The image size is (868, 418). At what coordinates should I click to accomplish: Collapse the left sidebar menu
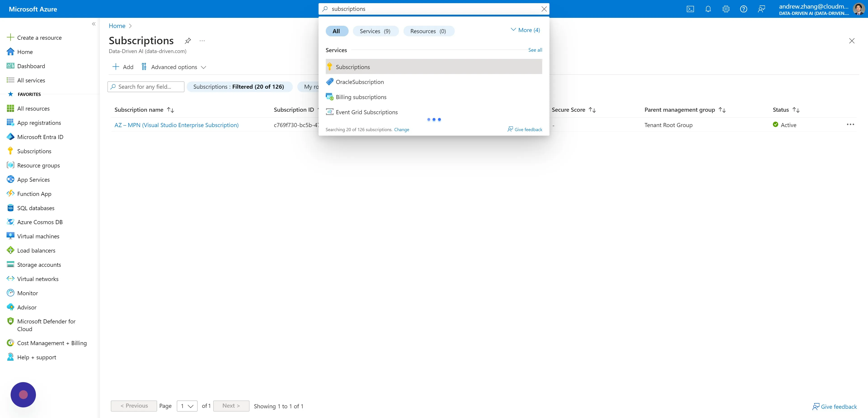94,24
